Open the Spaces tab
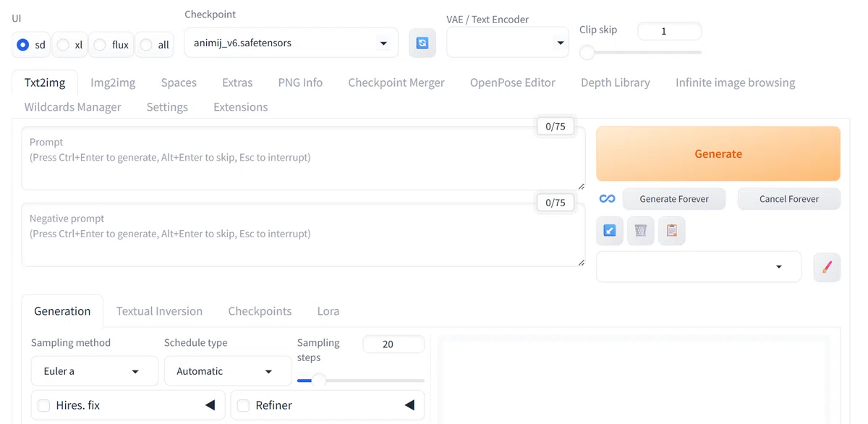The image size is (868, 424). [179, 82]
